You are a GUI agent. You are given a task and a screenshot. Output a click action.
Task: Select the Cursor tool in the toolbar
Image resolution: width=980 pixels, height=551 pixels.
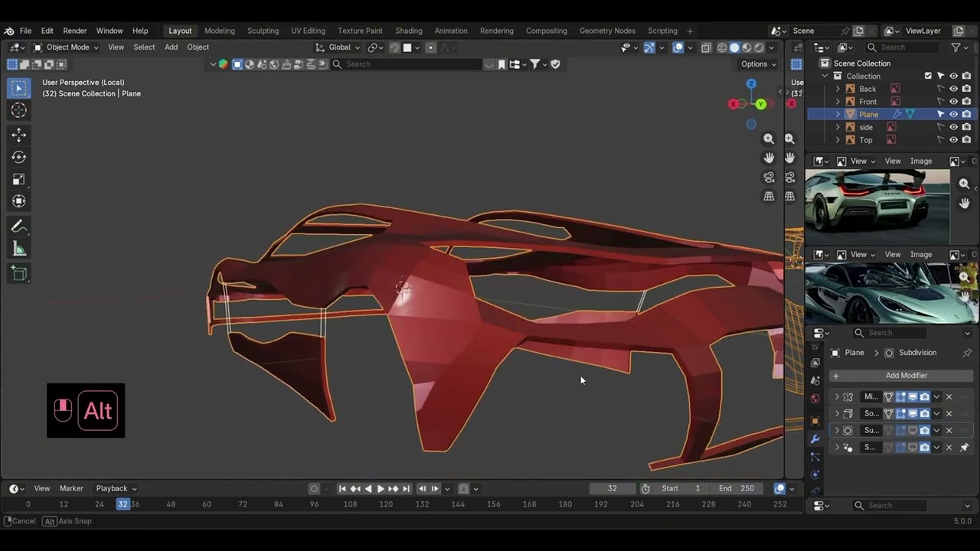coord(19,110)
